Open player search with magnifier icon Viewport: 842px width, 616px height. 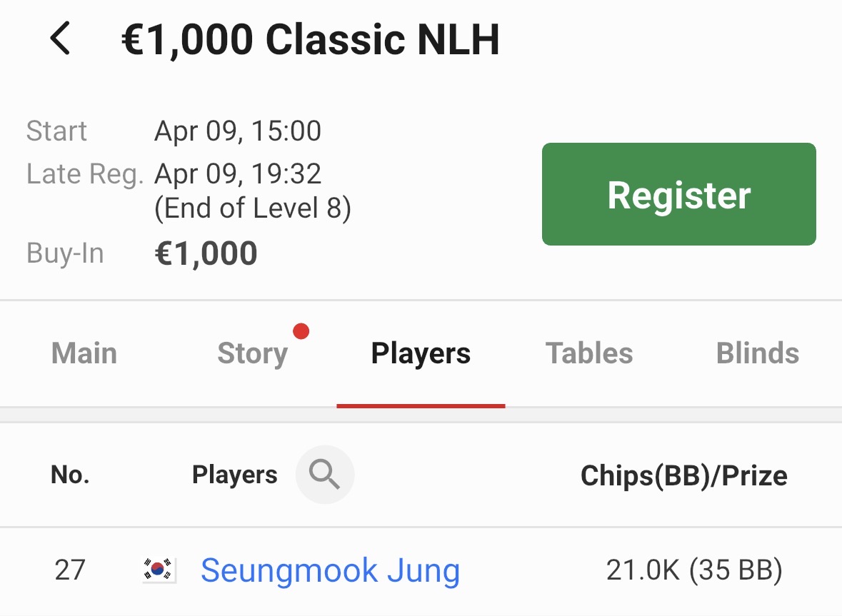point(325,475)
